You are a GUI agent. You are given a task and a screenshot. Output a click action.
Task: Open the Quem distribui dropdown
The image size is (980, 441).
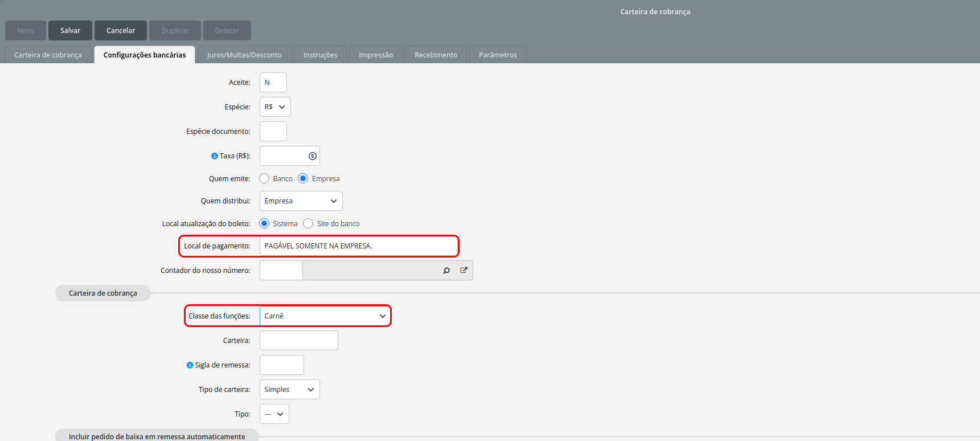301,201
